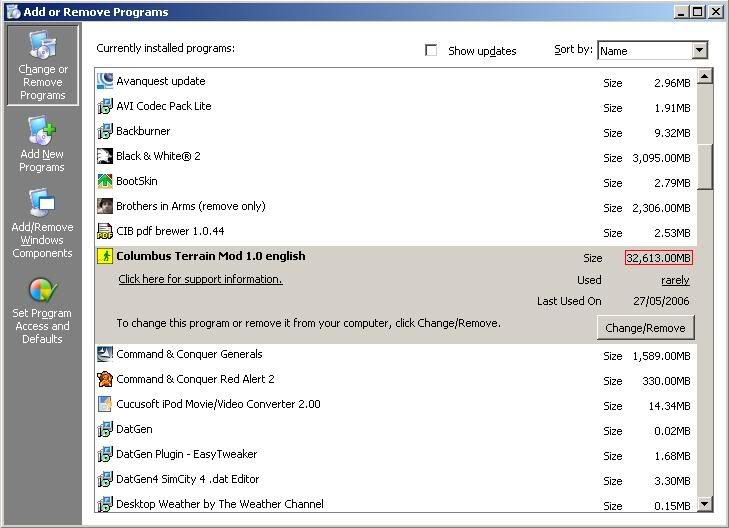
Task: Click the title bar window icon
Action: tap(13, 12)
